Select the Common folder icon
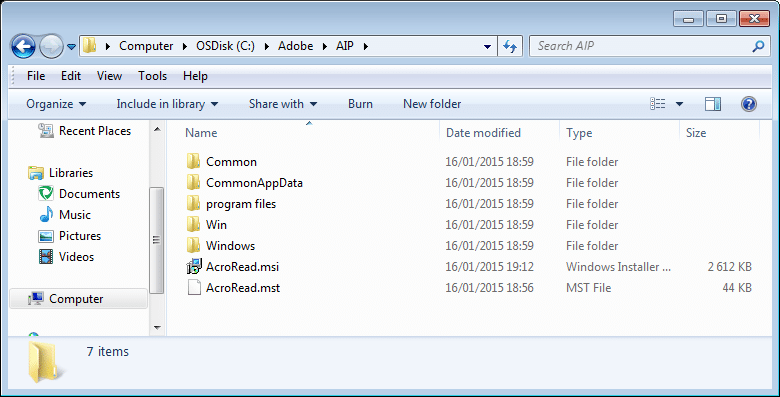The height and width of the screenshot is (397, 780). click(x=194, y=162)
